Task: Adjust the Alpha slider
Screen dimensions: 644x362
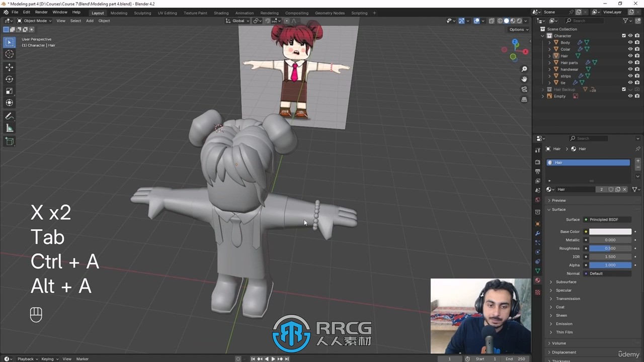Action: point(610,265)
